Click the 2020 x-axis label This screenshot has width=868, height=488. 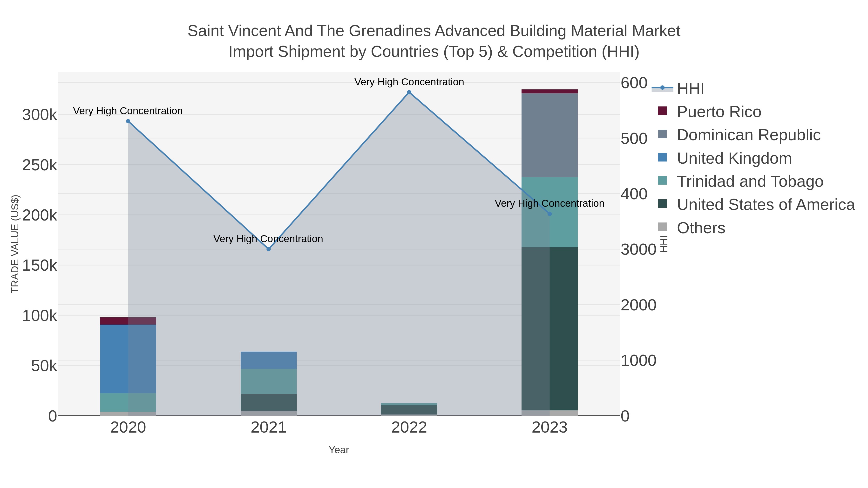tap(128, 428)
